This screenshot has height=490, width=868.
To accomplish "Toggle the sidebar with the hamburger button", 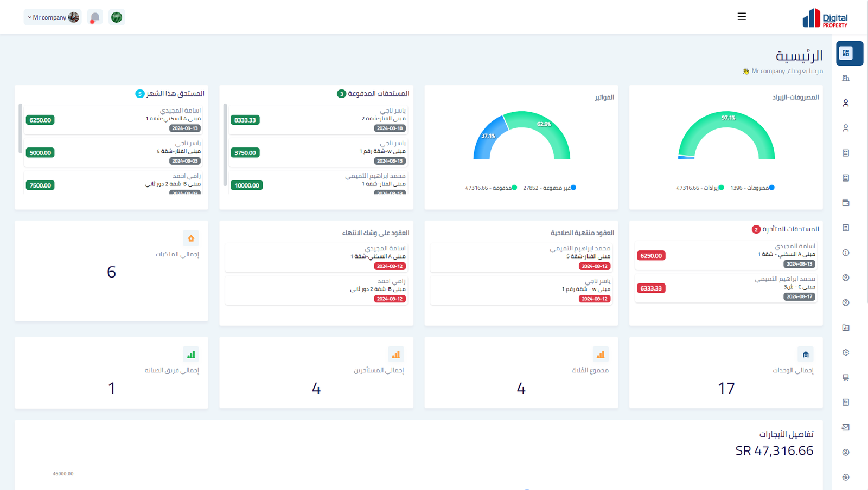I will (x=742, y=17).
